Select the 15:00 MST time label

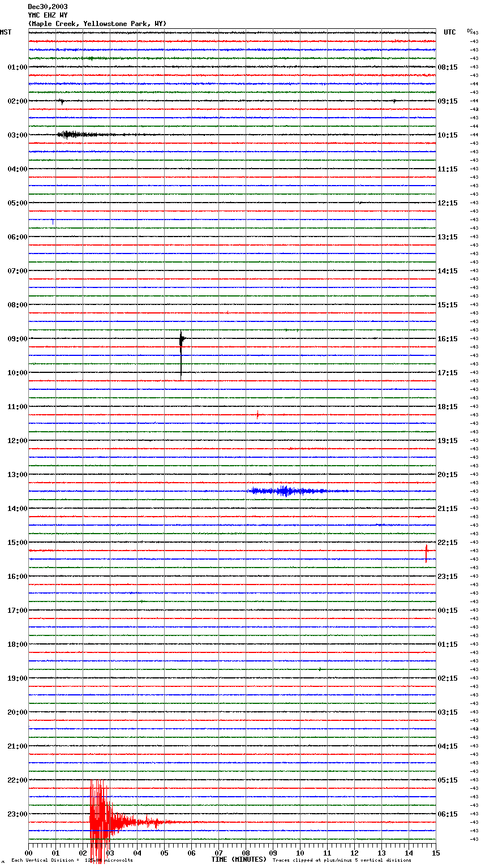point(17,543)
